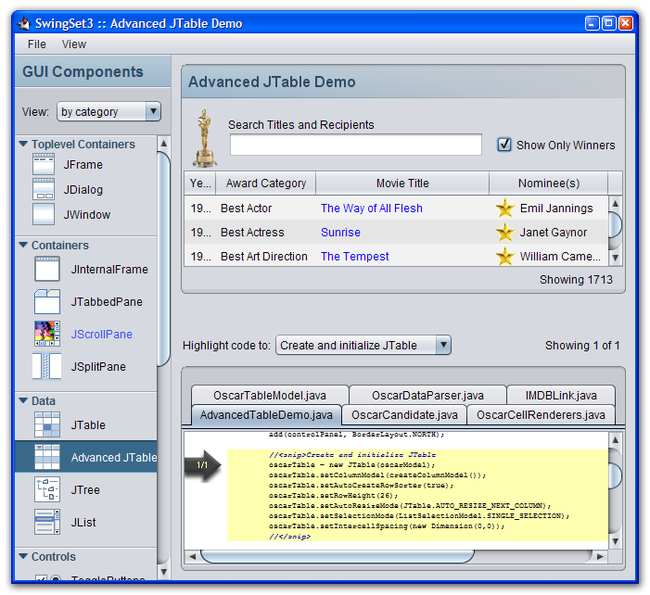Open the Sunrise movie link
The width and height of the screenshot is (650, 595).
coord(340,232)
